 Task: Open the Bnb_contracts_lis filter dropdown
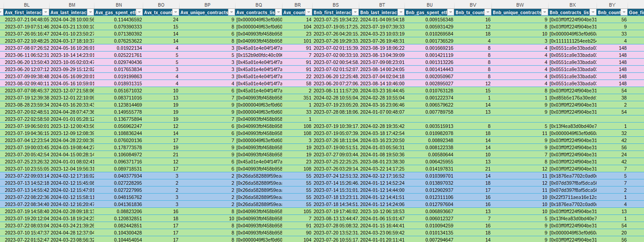pos(592,12)
